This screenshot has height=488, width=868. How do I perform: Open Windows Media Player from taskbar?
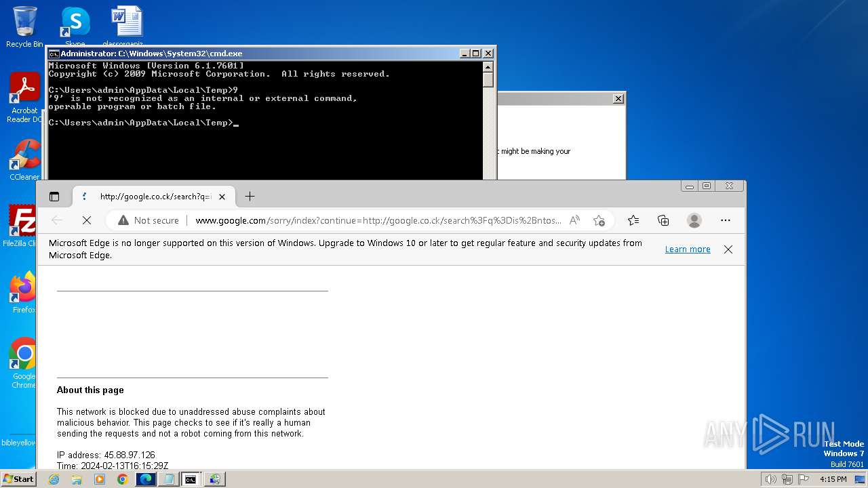(100, 479)
